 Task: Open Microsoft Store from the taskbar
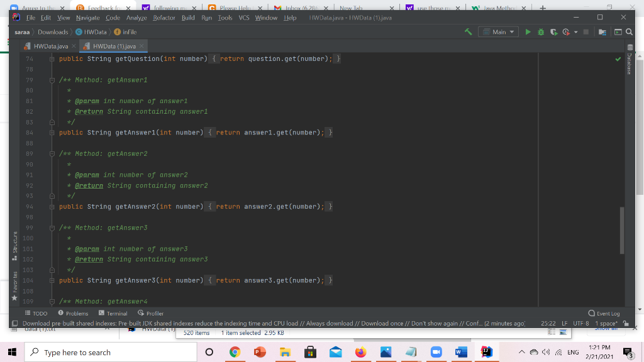(x=310, y=352)
